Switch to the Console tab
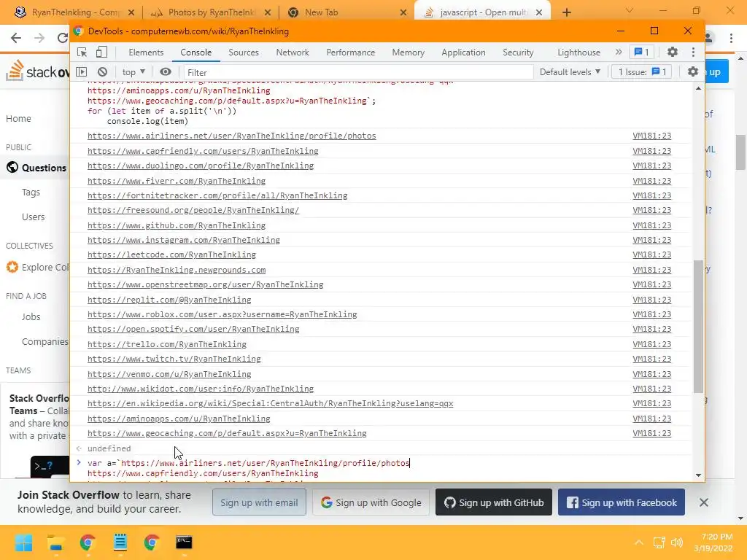 pos(196,52)
